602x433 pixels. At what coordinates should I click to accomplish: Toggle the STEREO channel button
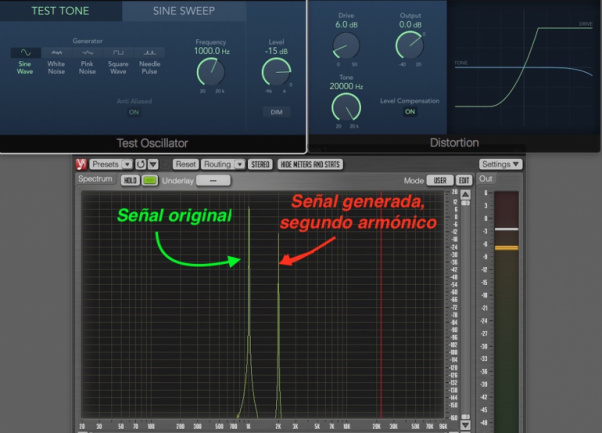pos(260,164)
